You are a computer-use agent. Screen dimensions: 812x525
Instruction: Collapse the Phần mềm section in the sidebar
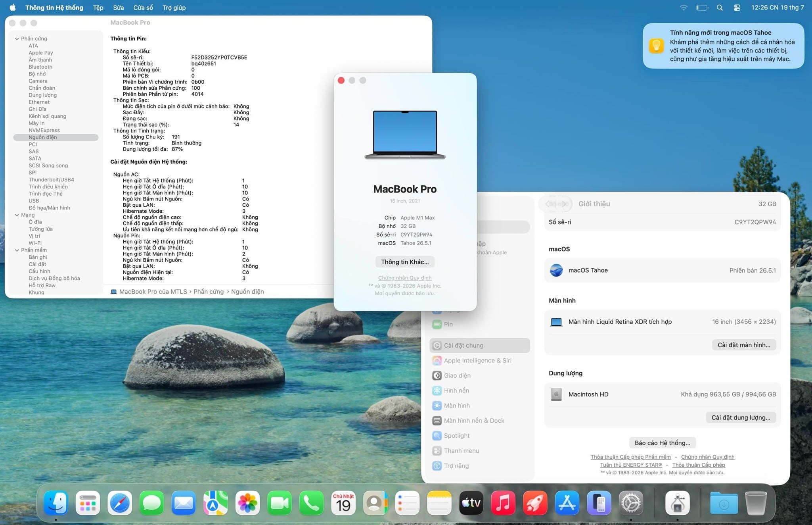coord(17,250)
